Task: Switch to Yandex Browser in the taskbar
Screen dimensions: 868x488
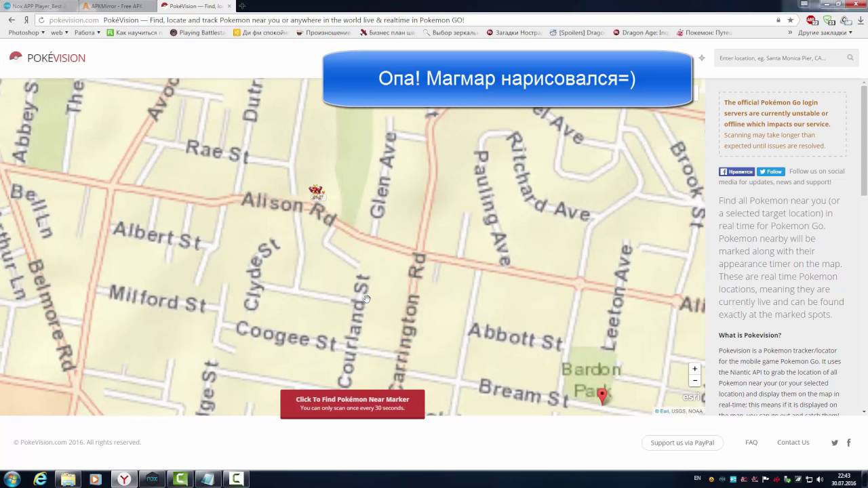Action: coord(124,479)
